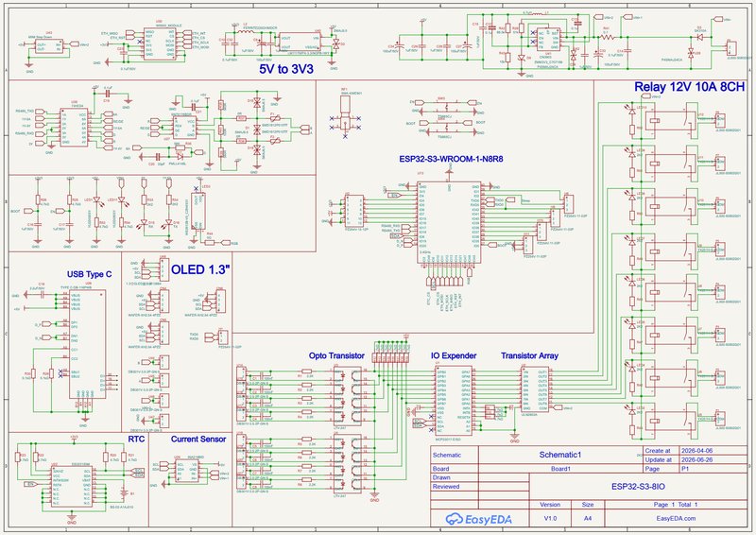
Task: Click the 'A4' size value
Action: pos(588,519)
